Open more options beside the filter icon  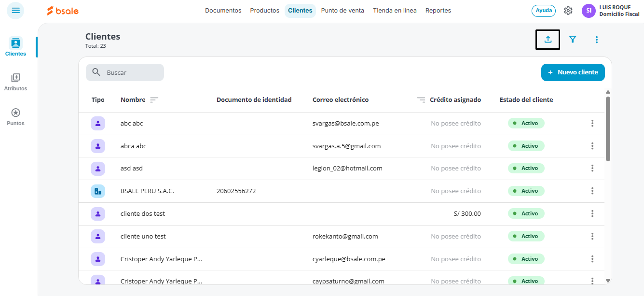tap(597, 40)
